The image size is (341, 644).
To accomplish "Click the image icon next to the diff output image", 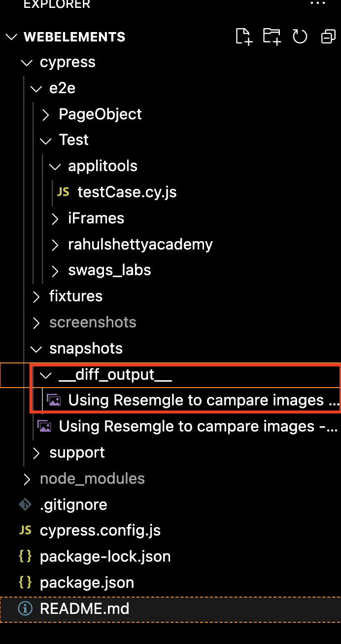I will tap(54, 400).
